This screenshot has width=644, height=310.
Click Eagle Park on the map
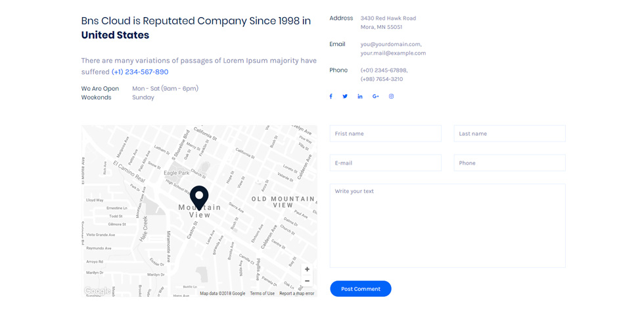click(x=176, y=173)
